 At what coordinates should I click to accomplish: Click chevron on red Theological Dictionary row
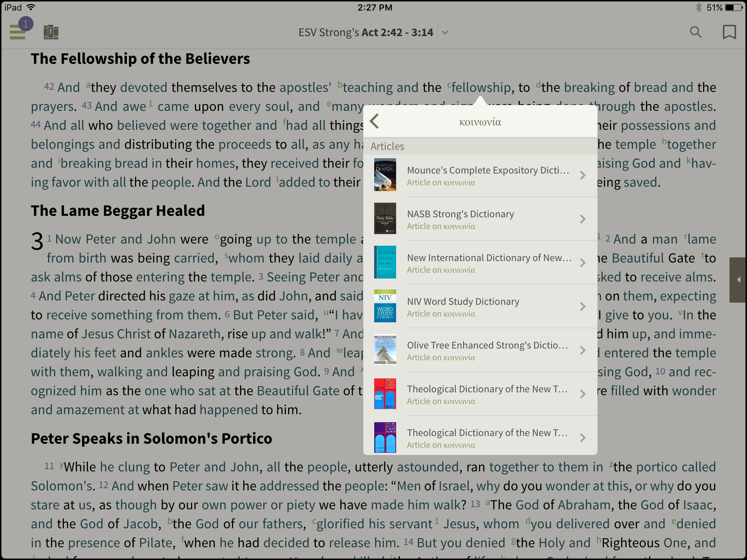point(582,394)
